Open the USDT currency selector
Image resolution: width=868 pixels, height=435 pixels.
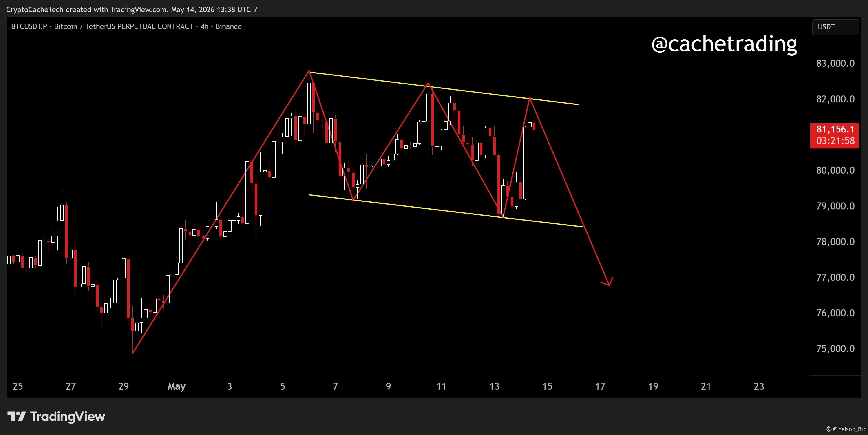[835, 27]
